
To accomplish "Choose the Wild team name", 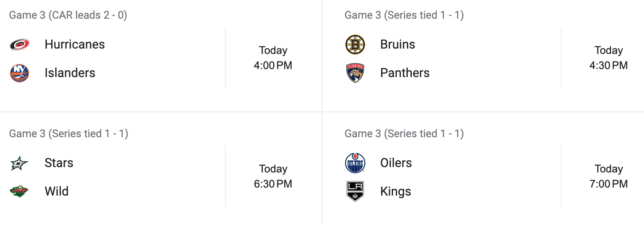I will (x=57, y=192).
